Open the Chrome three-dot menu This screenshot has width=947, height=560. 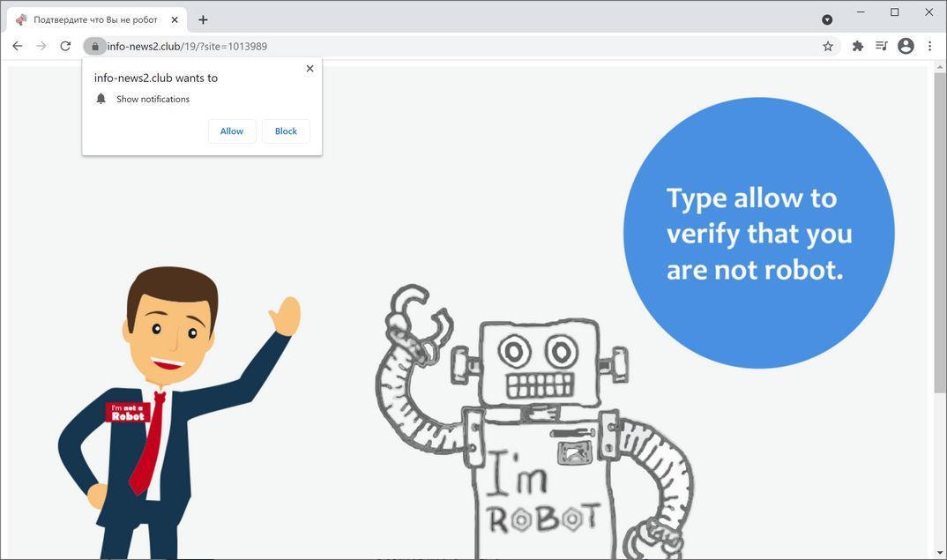(930, 46)
